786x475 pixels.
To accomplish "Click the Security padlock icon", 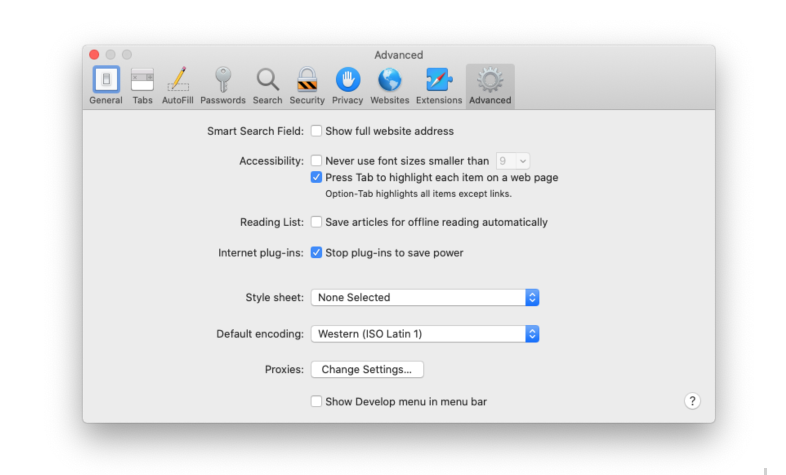I will point(307,81).
